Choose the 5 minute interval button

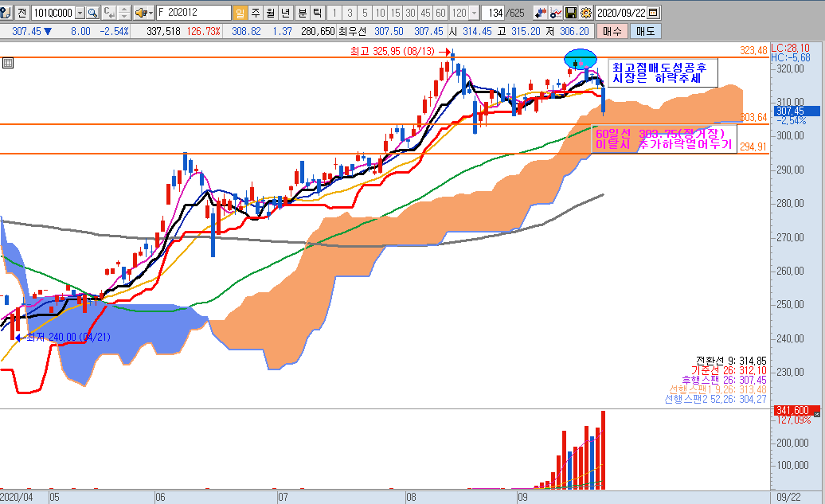tap(366, 13)
